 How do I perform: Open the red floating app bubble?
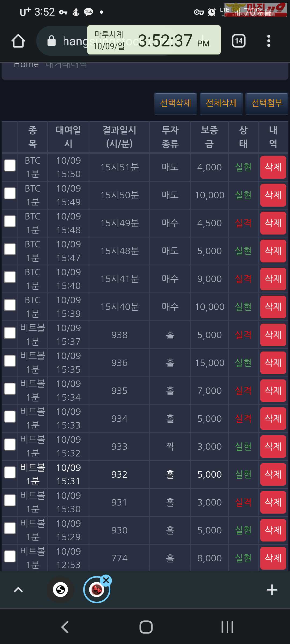[x=97, y=590]
